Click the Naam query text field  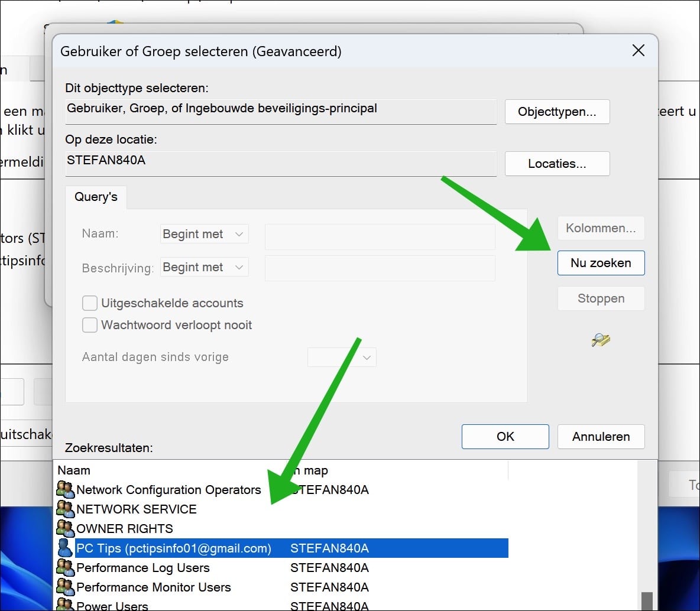pos(380,236)
